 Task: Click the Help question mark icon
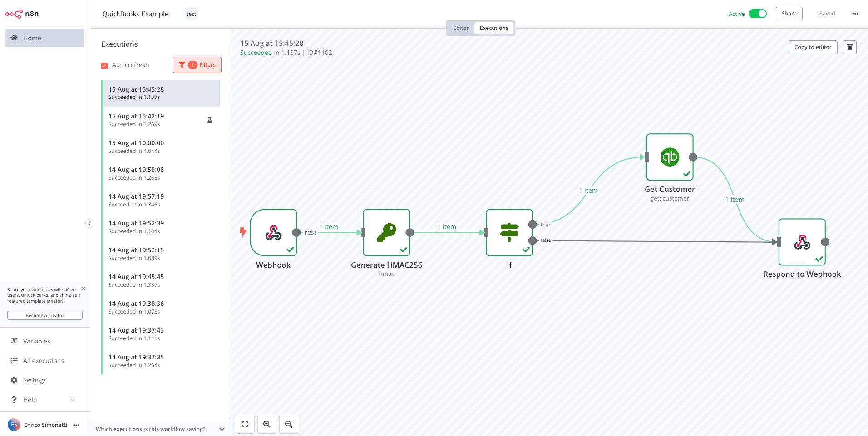14,400
